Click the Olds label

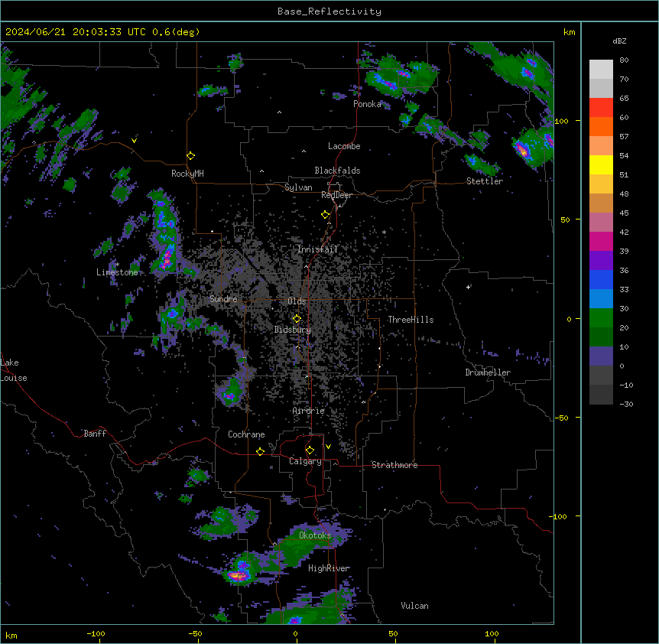(297, 301)
